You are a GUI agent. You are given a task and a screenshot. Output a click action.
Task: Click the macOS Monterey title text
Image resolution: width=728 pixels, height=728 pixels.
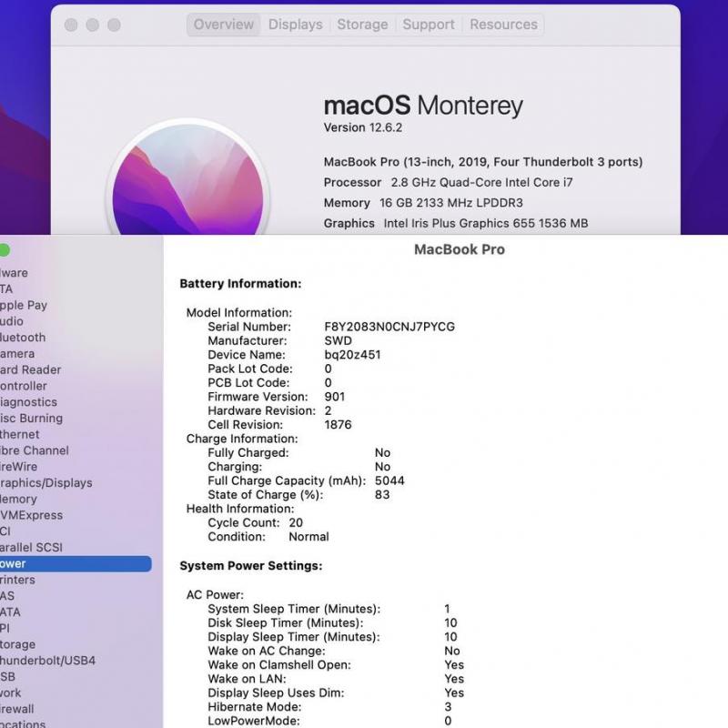pos(423,106)
